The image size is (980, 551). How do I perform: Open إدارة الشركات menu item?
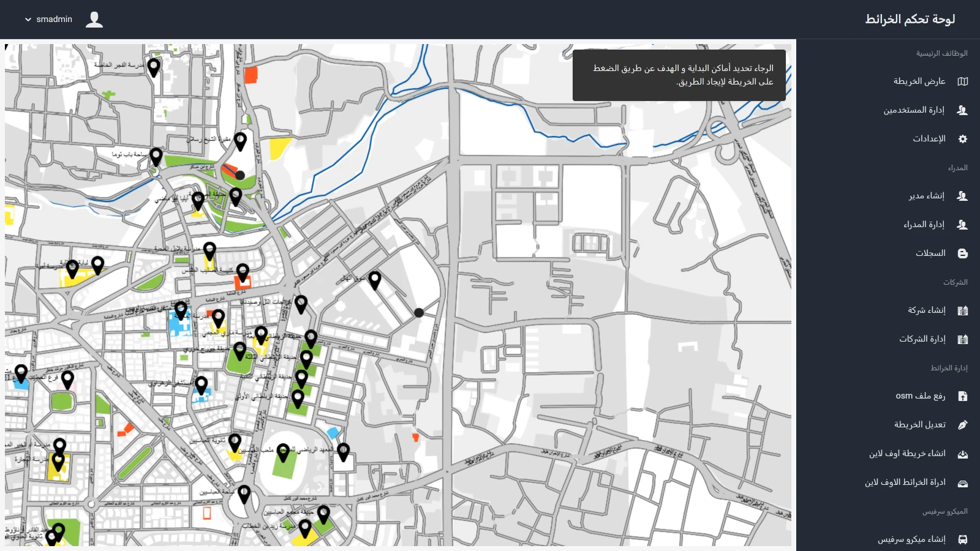(922, 339)
